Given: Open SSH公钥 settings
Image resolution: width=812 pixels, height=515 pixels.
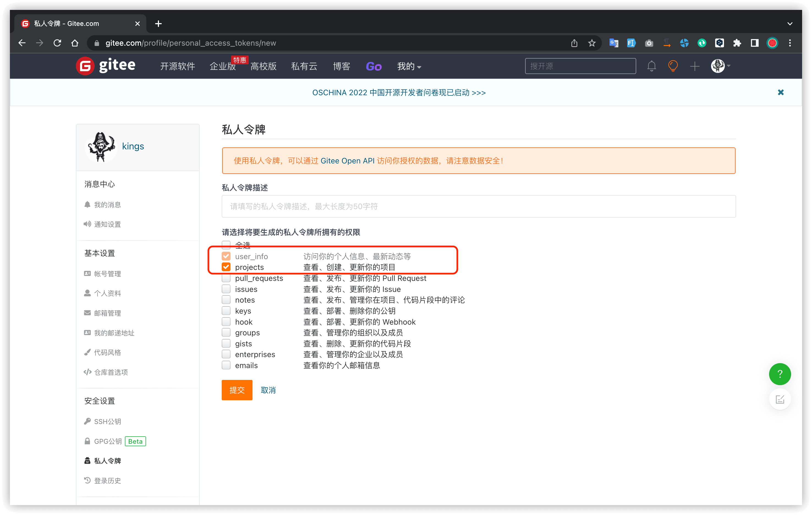Looking at the screenshot, I should 107,421.
